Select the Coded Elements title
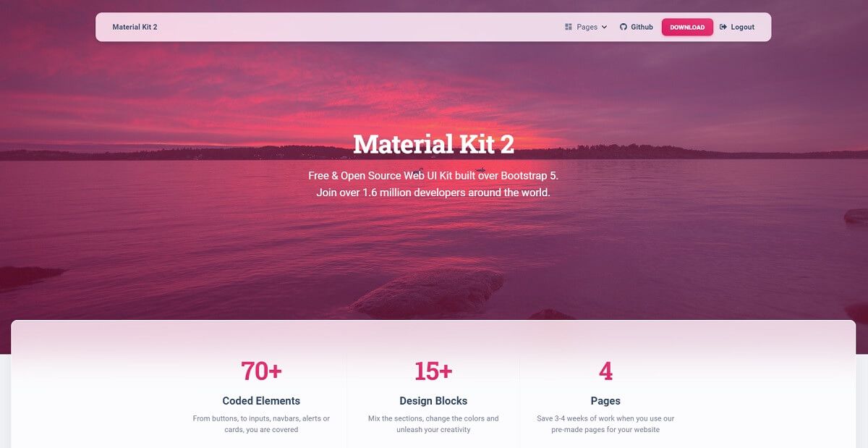 coord(261,400)
